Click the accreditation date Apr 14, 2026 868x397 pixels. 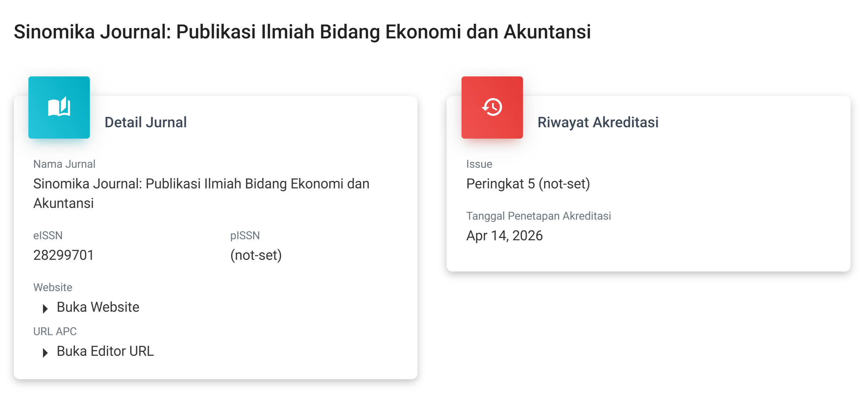pyautogui.click(x=504, y=236)
